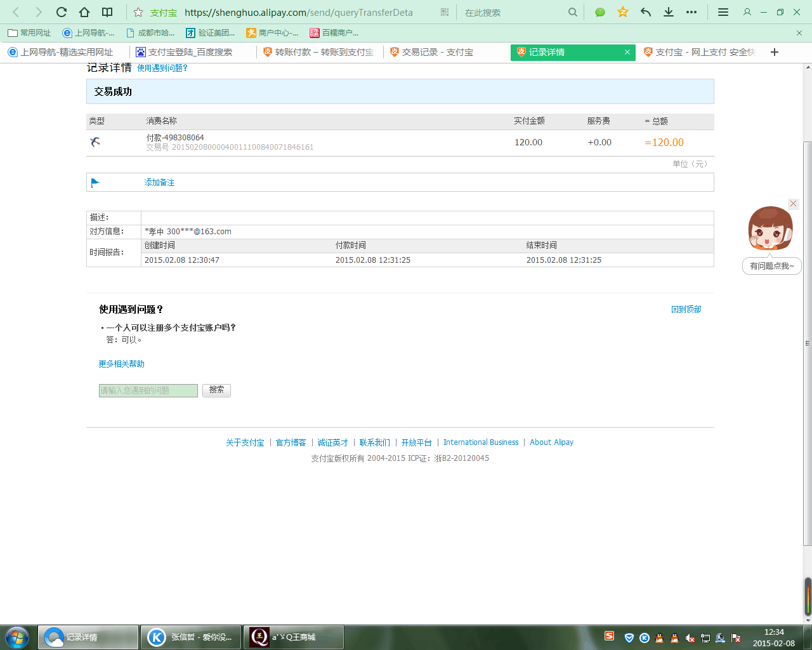Click the undo closed tab arrow
This screenshot has height=650, width=812.
[646, 12]
